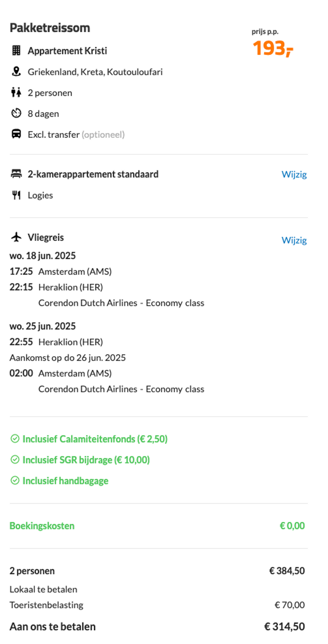328x644 pixels.
Task: Click the two persons icon
Action: (x=16, y=92)
